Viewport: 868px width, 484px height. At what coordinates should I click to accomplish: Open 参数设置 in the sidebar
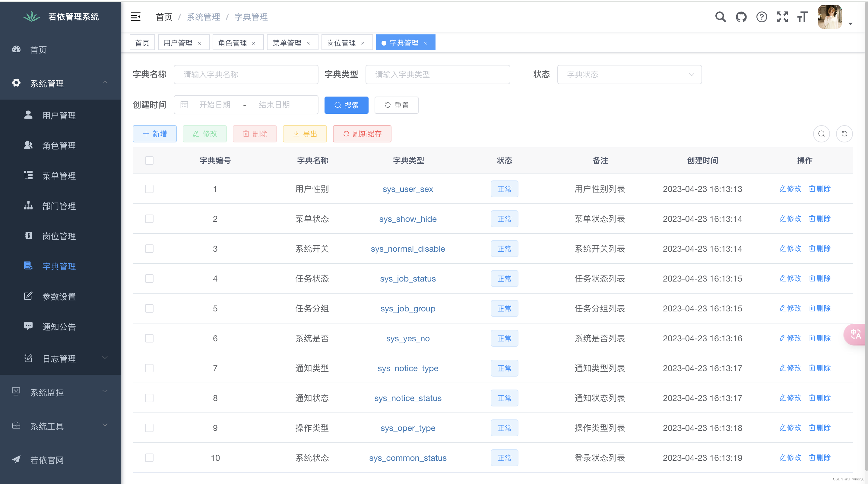point(59,297)
